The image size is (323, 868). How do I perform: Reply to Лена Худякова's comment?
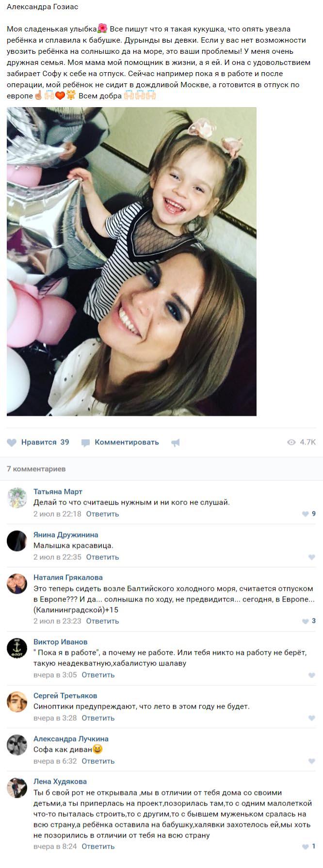(x=98, y=847)
